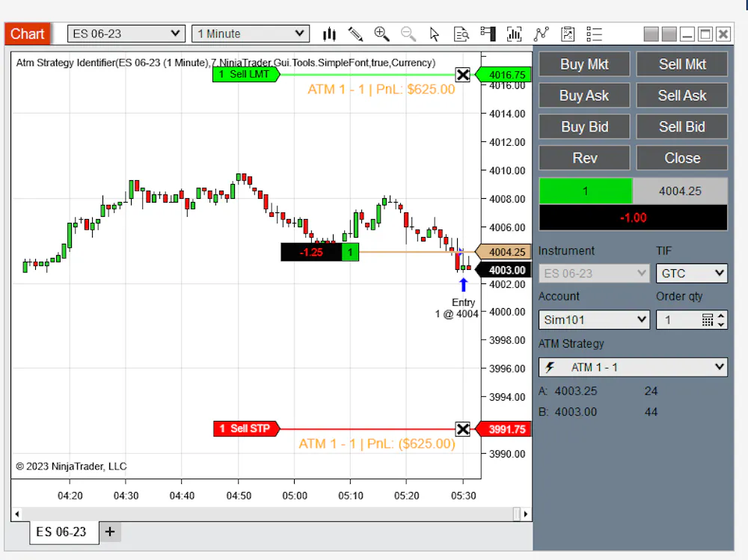Open the ES 06-23 instrument selector
The height and width of the screenshot is (560, 748).
[x=126, y=34]
